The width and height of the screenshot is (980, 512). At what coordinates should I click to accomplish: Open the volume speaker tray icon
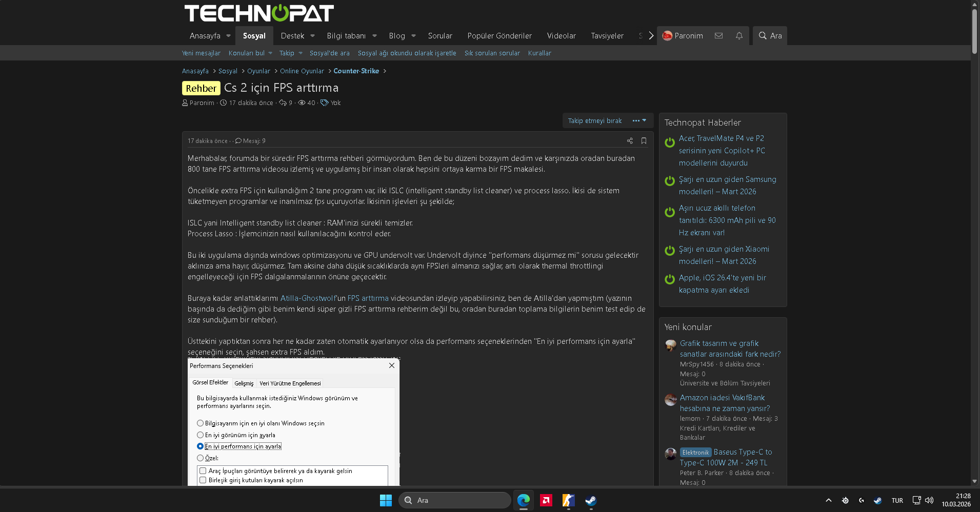coord(929,500)
